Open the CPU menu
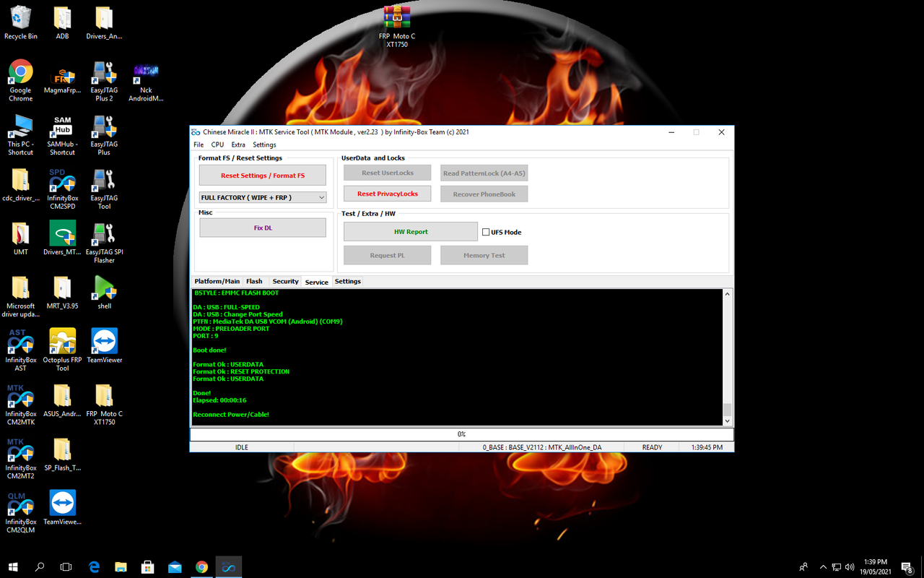Viewport: 924px width, 578px height. (217, 144)
